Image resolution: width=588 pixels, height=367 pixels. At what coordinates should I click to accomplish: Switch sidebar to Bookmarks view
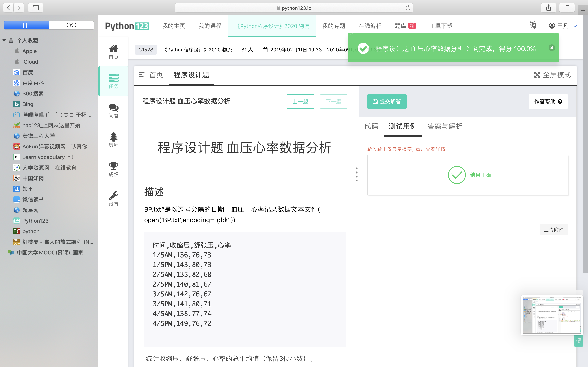coord(27,25)
